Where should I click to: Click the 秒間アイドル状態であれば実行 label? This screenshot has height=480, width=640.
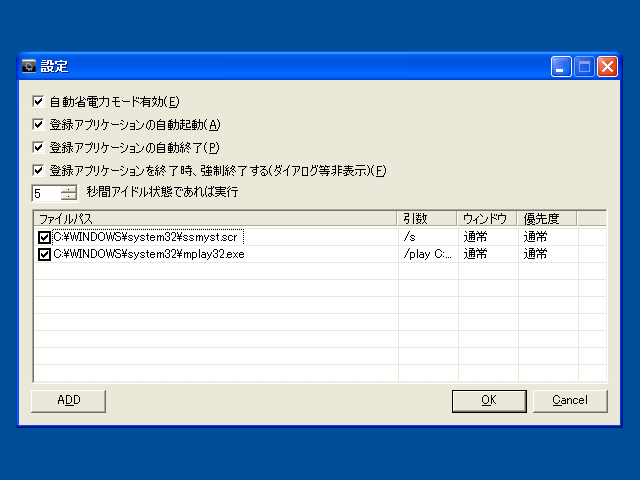pyautogui.click(x=162, y=192)
